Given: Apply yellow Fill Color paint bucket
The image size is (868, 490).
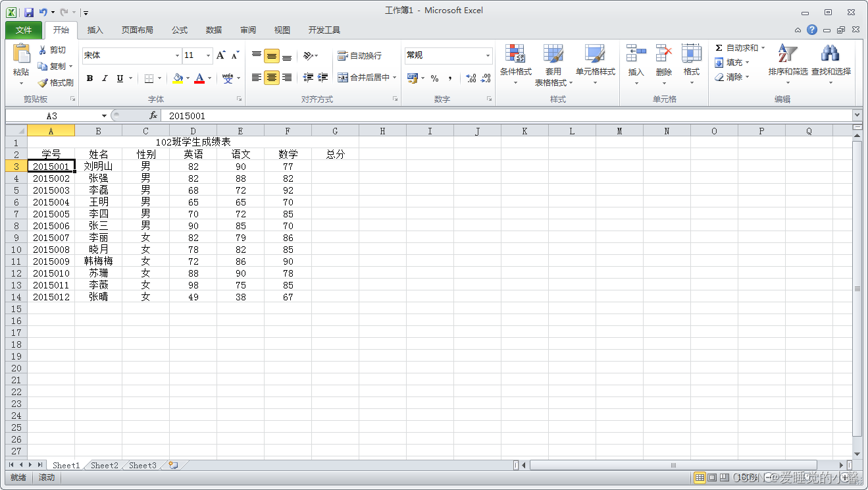Looking at the screenshot, I should click(178, 78).
